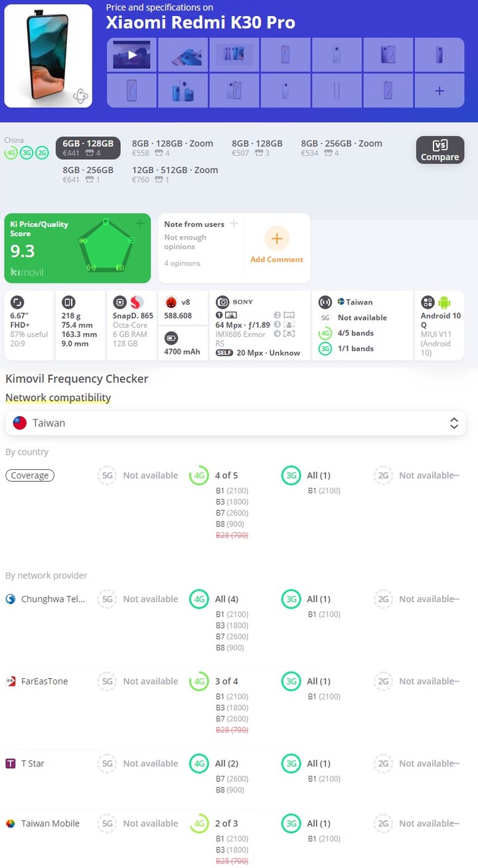Click the China 2G badge icon
Screen dimensions: 478x868
click(x=42, y=153)
